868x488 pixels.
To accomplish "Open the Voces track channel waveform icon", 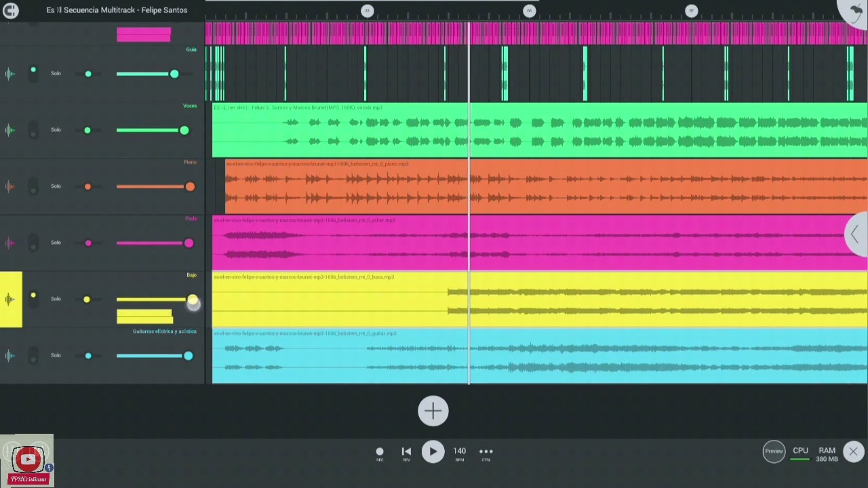I will pyautogui.click(x=10, y=129).
